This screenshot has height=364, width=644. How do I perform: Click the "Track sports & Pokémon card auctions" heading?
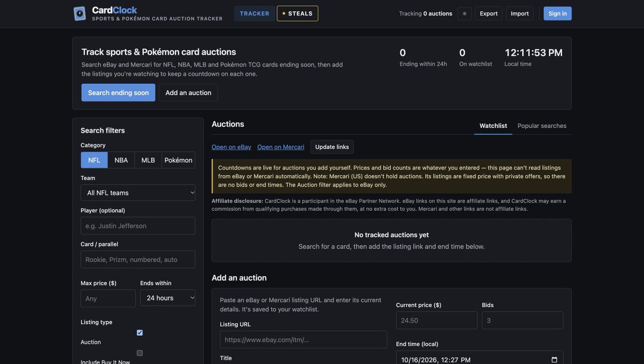pyautogui.click(x=159, y=52)
